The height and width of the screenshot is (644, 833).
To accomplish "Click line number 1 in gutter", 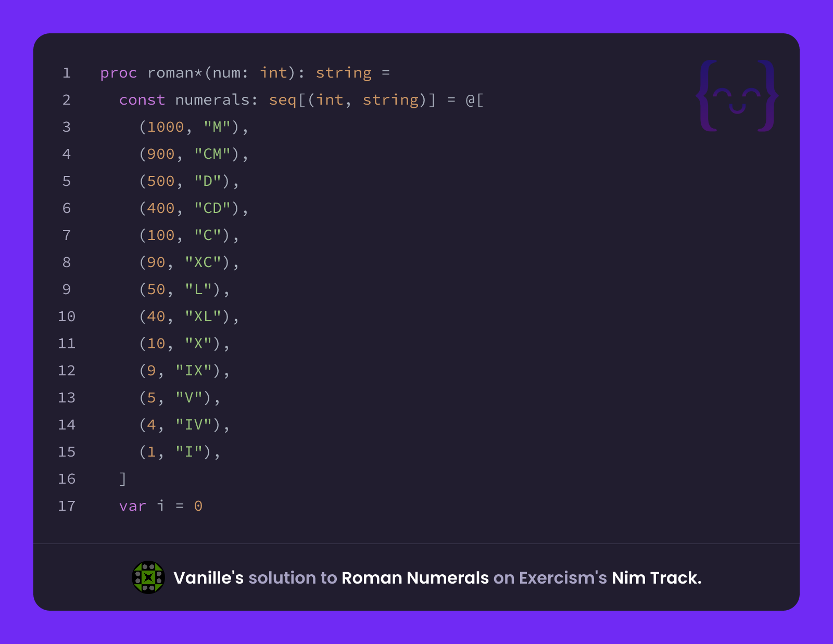I will (x=67, y=73).
